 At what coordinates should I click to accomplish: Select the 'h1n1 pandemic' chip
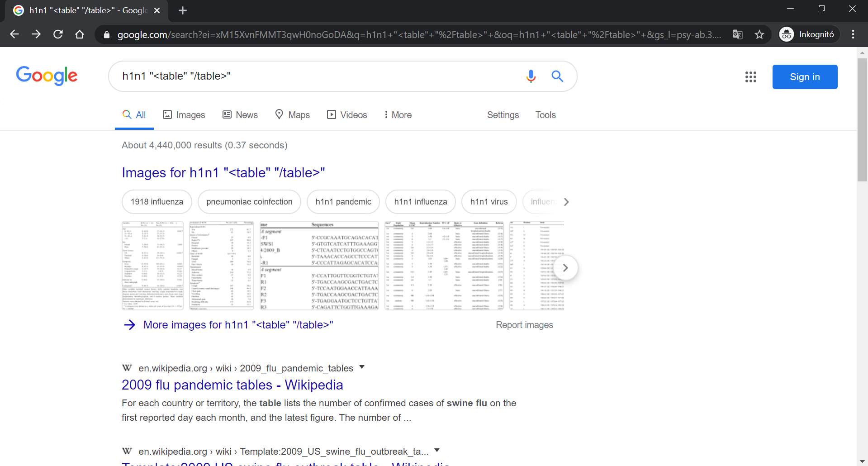(343, 202)
